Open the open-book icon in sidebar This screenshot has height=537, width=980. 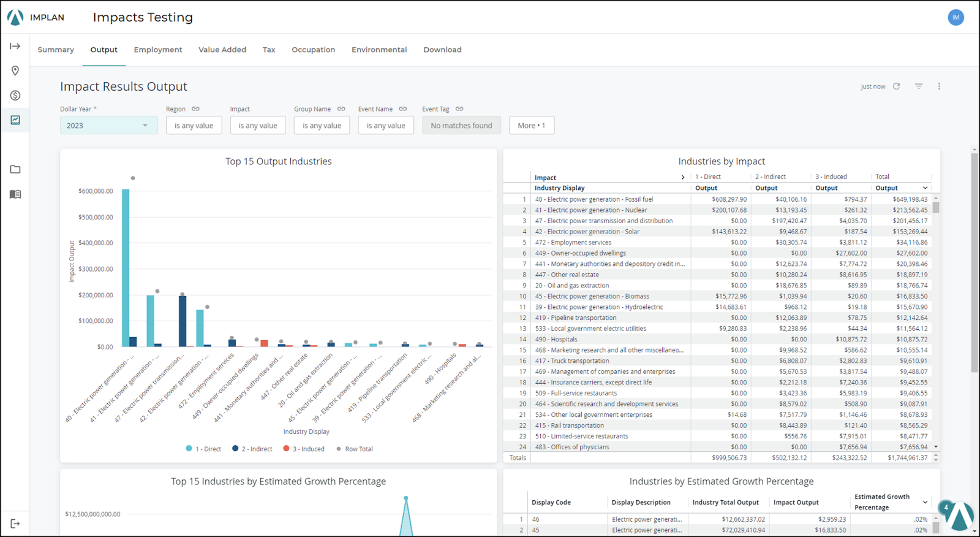15,194
